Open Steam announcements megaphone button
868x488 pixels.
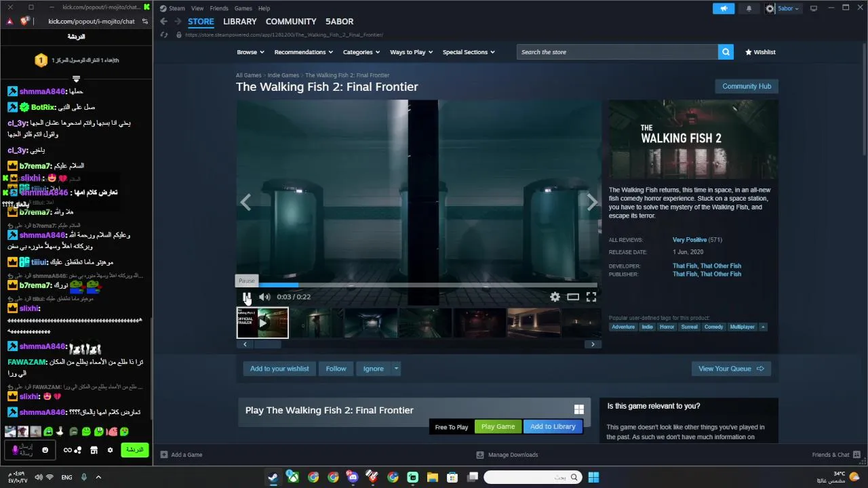coord(724,8)
